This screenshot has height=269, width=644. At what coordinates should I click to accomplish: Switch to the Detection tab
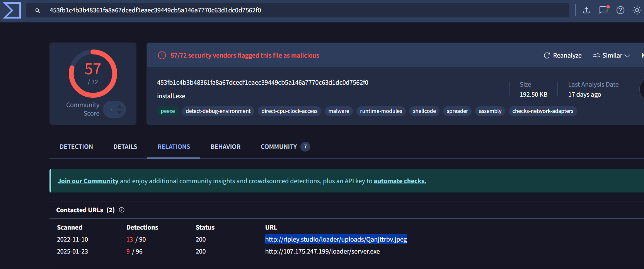pyautogui.click(x=76, y=146)
